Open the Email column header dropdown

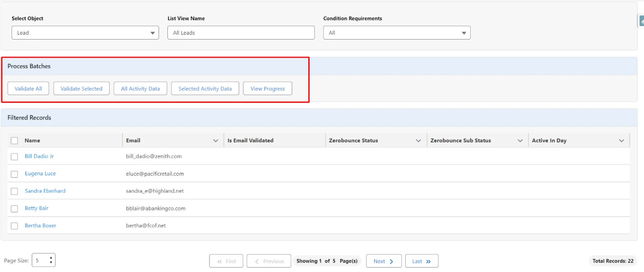pyautogui.click(x=216, y=140)
